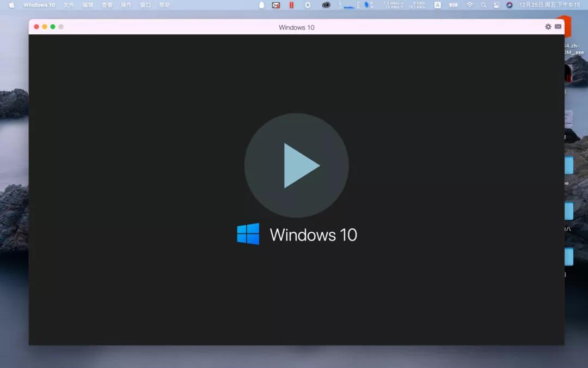The image size is (588, 368).
Task: Open the 文件 menu
Action: (69, 5)
